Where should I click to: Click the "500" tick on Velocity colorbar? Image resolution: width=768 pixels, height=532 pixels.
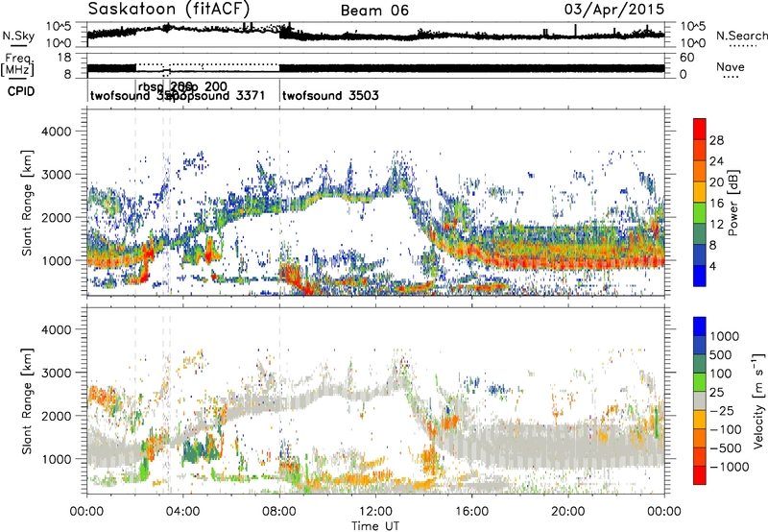(723, 355)
